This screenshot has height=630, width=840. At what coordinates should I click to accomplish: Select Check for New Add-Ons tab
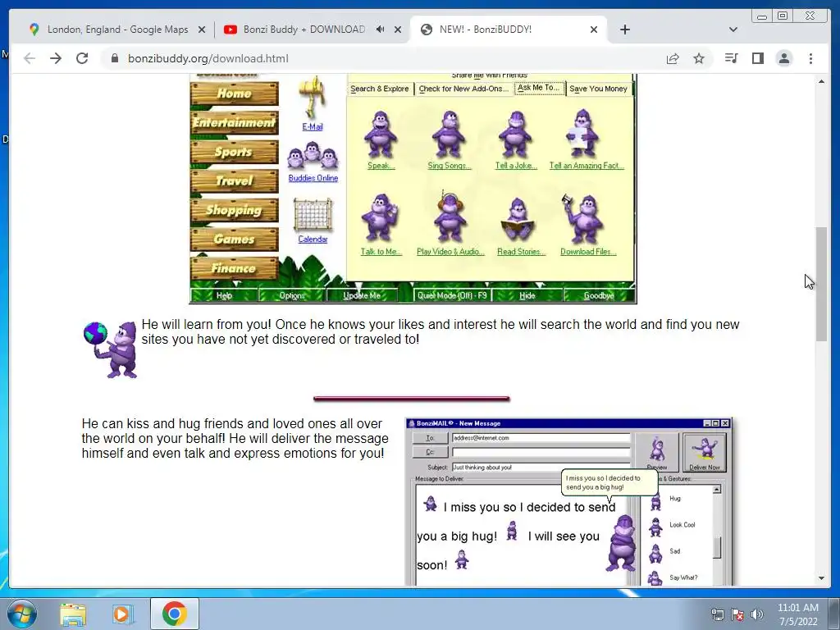[463, 89]
